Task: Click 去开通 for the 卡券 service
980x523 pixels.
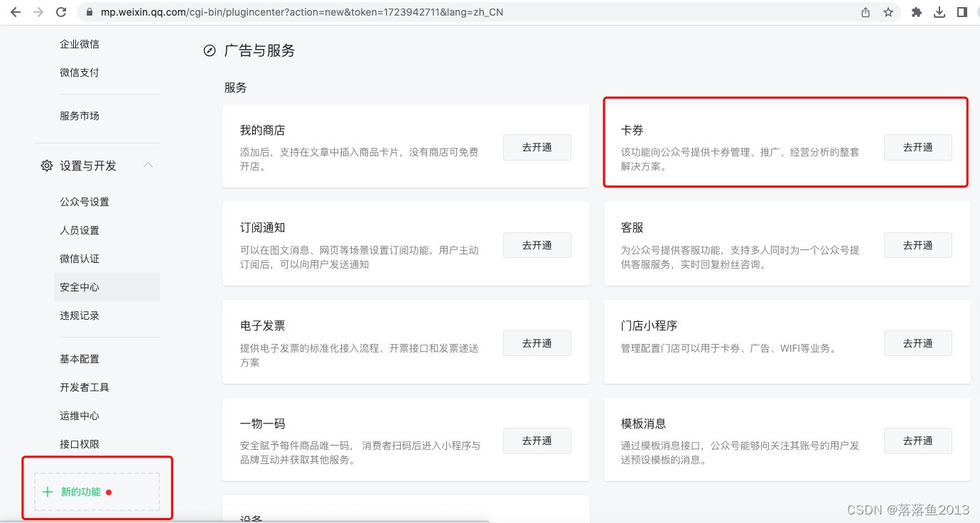Action: (x=917, y=147)
